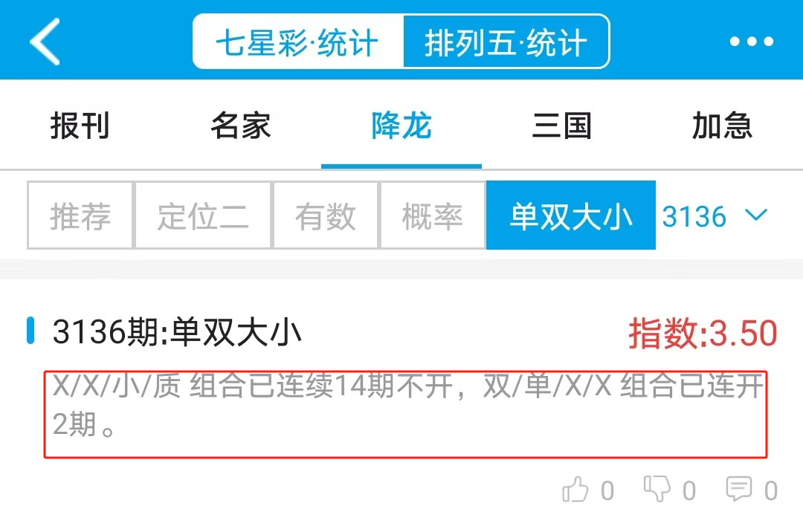Select the 定位二 filter button

203,215
